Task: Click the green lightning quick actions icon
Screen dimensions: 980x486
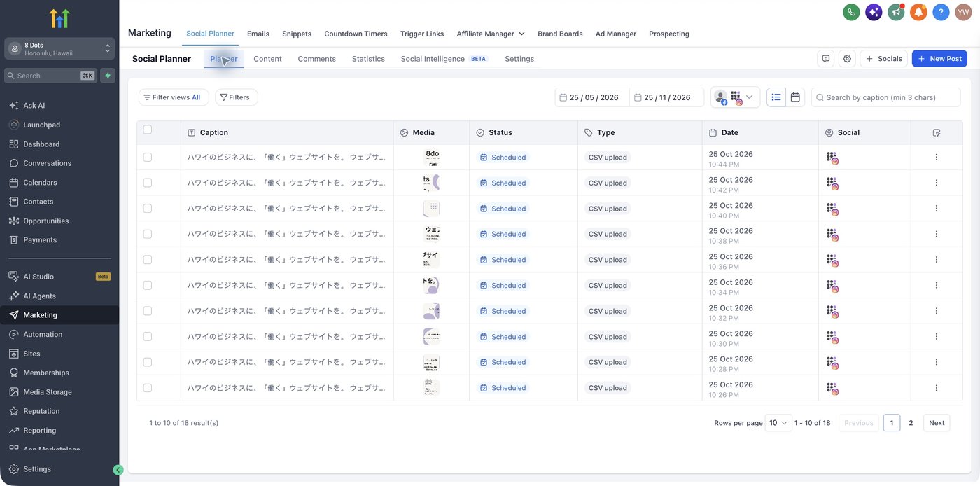Action: (x=108, y=76)
